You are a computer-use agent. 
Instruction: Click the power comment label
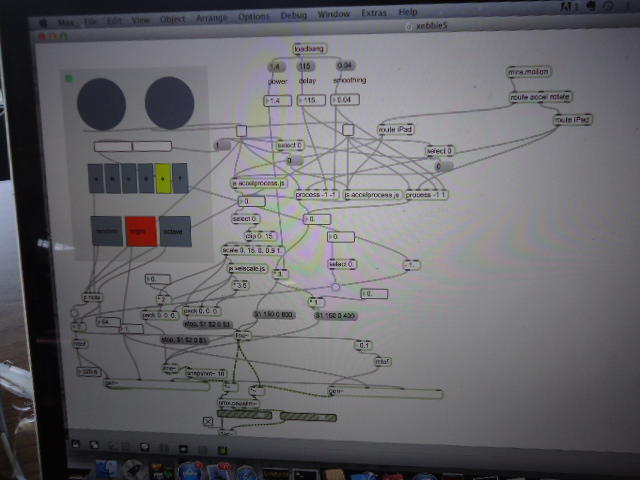pyautogui.click(x=278, y=82)
